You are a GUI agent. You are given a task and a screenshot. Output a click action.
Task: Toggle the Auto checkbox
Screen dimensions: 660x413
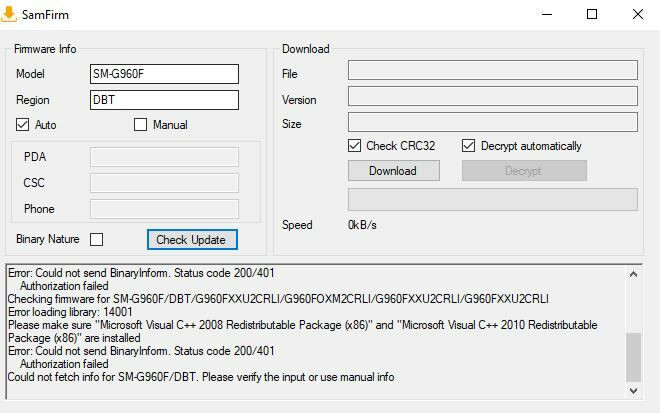tap(22, 125)
